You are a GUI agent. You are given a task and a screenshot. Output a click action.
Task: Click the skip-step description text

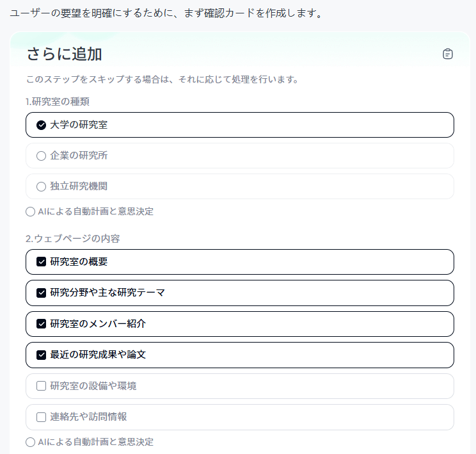(162, 79)
